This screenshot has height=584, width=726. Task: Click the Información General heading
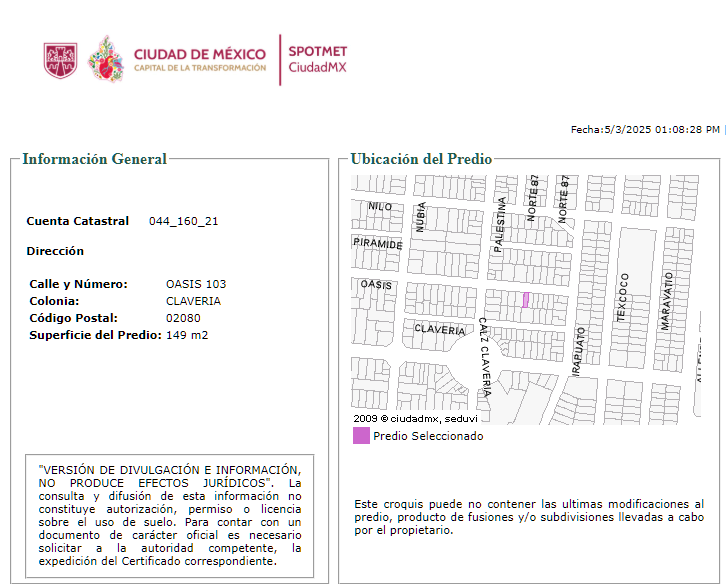94,159
